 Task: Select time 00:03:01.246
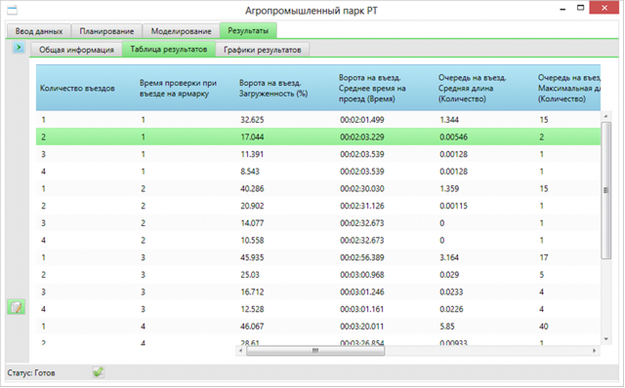pyautogui.click(x=362, y=292)
